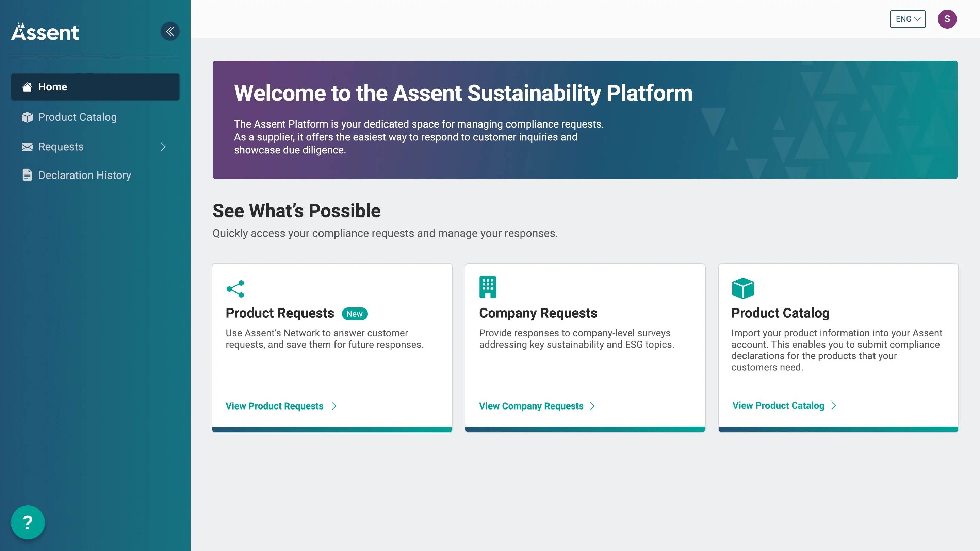
Task: Click chevron next to View Product Catalog
Action: (834, 406)
